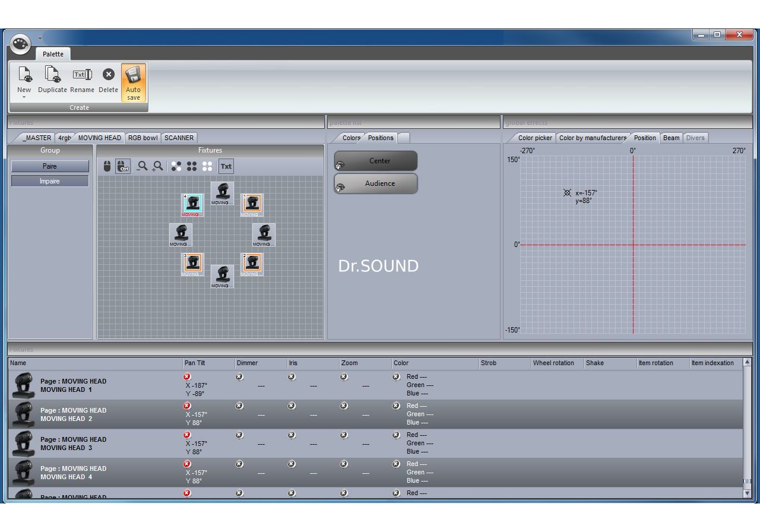Click the fixture list scroll down arrow

click(747, 493)
